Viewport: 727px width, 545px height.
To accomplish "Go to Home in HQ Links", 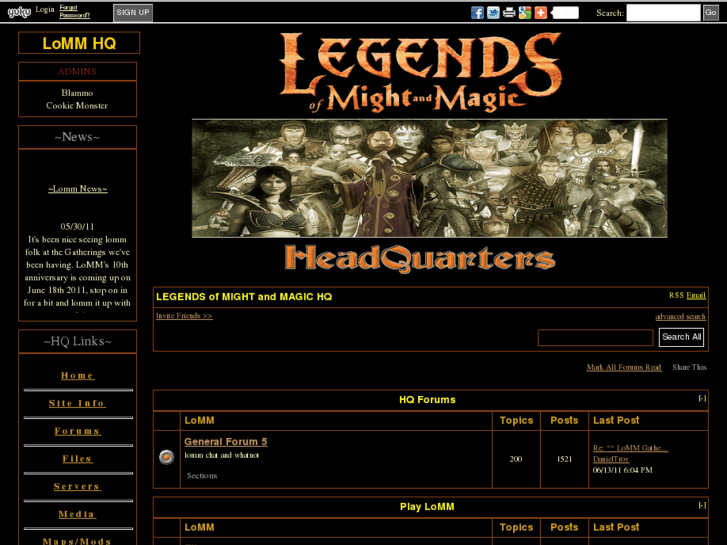I will (77, 376).
